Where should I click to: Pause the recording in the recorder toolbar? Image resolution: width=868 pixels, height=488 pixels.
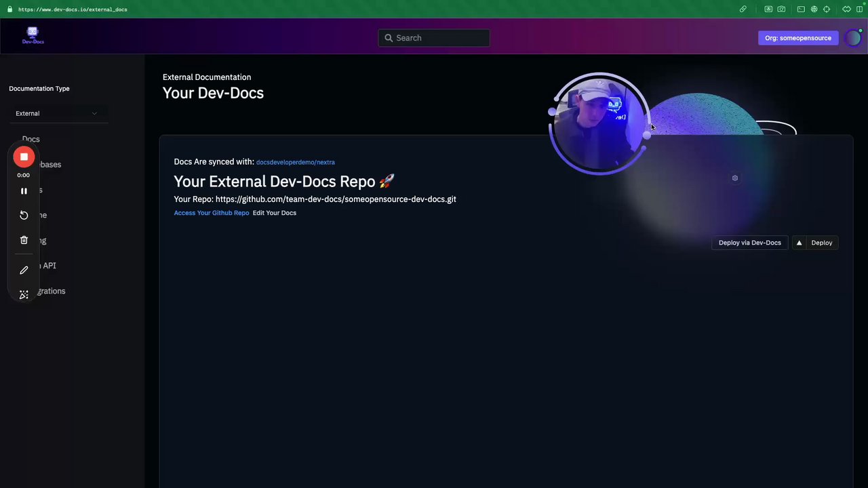(x=24, y=191)
